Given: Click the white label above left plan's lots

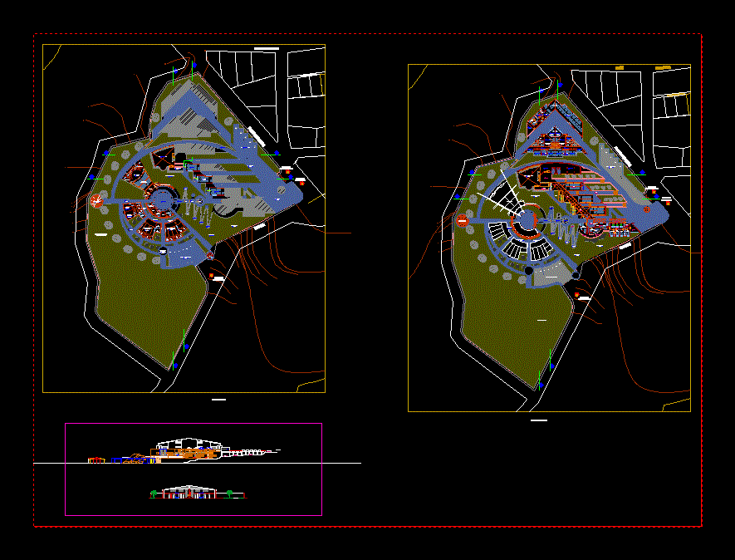Looking at the screenshot, I should tap(266, 50).
